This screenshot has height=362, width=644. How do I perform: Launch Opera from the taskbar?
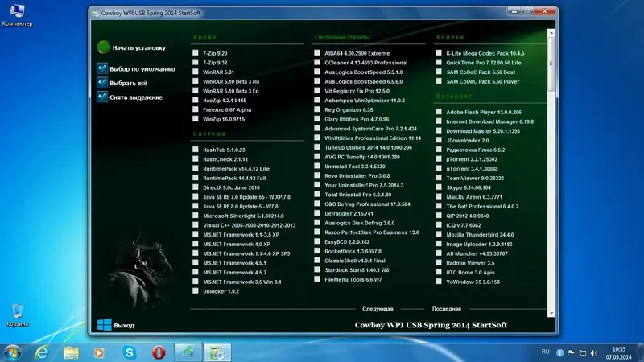159,352
